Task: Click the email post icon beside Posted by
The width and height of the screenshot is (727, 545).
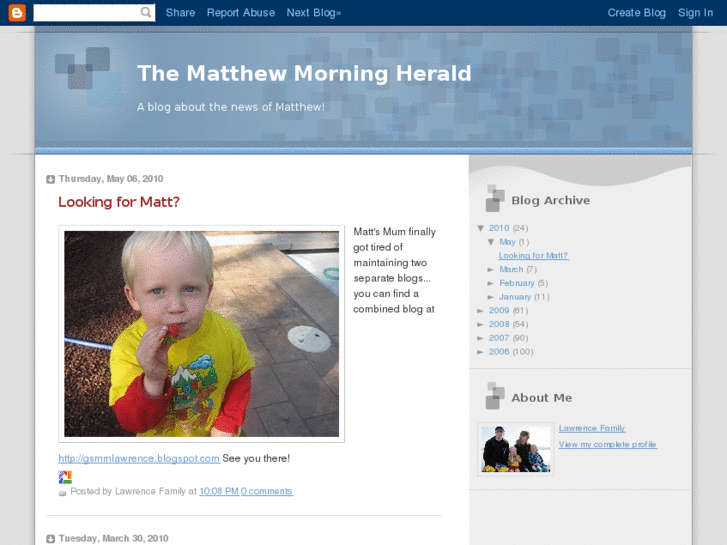Action: (x=62, y=493)
